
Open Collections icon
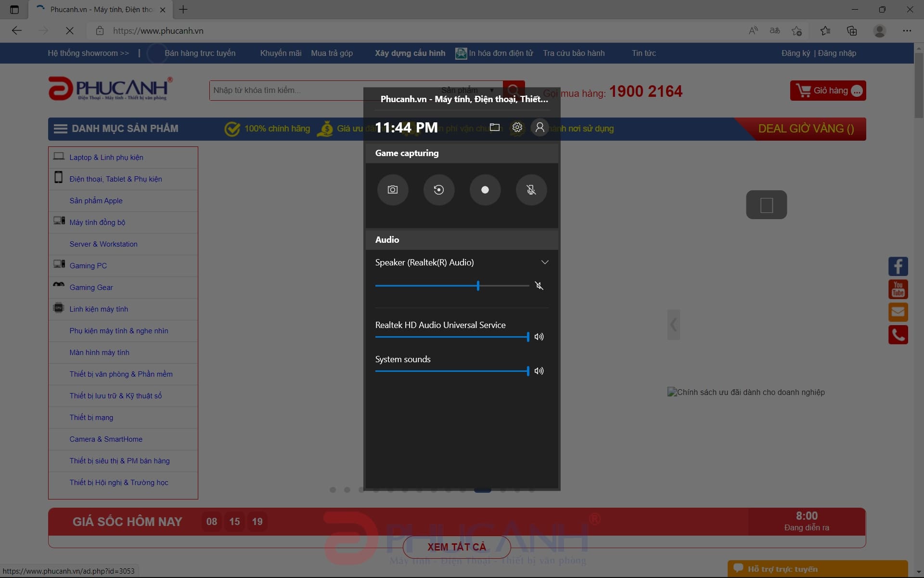point(852,31)
